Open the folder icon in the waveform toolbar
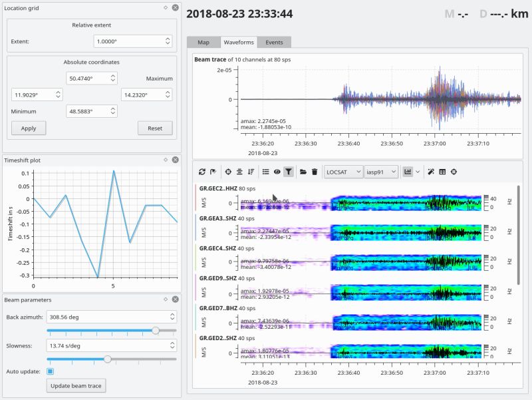This screenshot has width=532, height=400. tap(302, 171)
